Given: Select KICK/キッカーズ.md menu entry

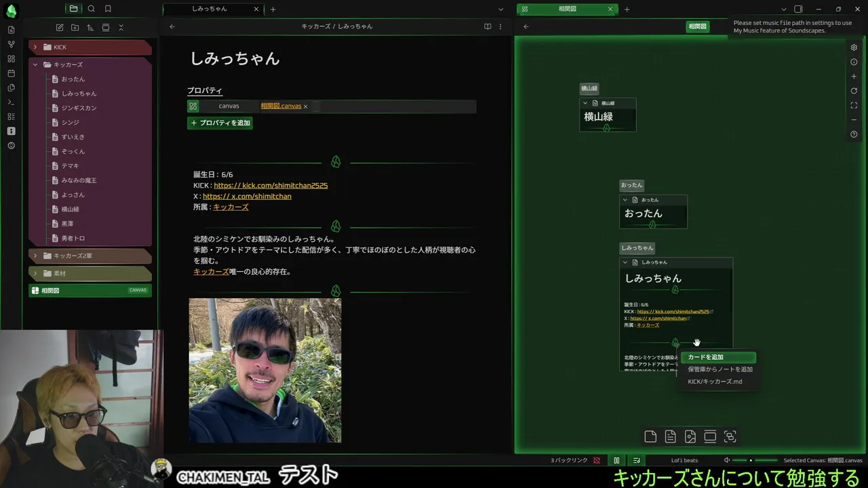Looking at the screenshot, I should [718, 382].
